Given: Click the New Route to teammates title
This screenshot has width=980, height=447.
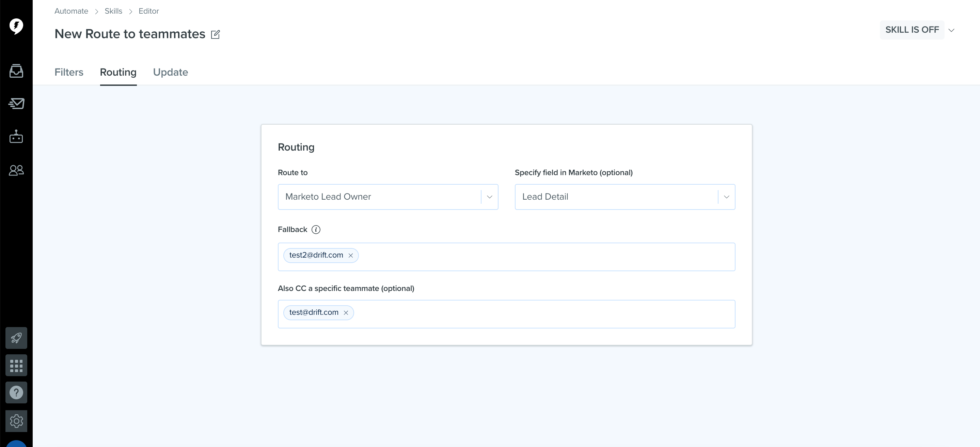Looking at the screenshot, I should (x=130, y=34).
